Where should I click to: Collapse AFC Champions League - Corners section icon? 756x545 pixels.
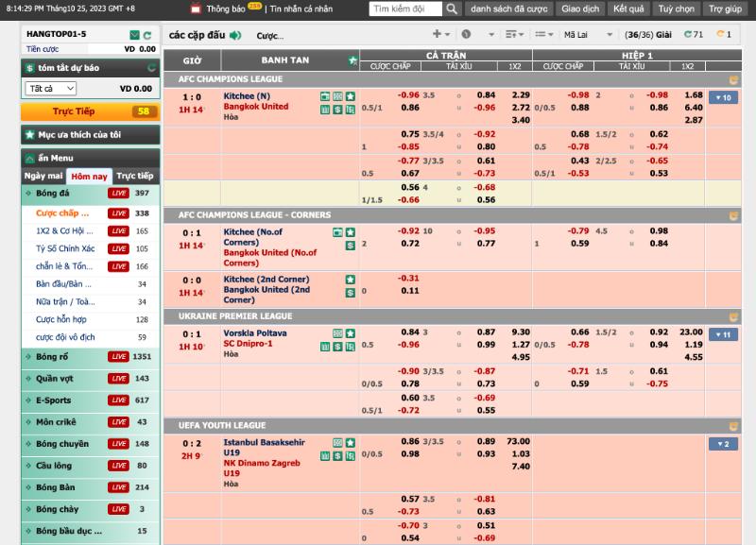pos(733,215)
